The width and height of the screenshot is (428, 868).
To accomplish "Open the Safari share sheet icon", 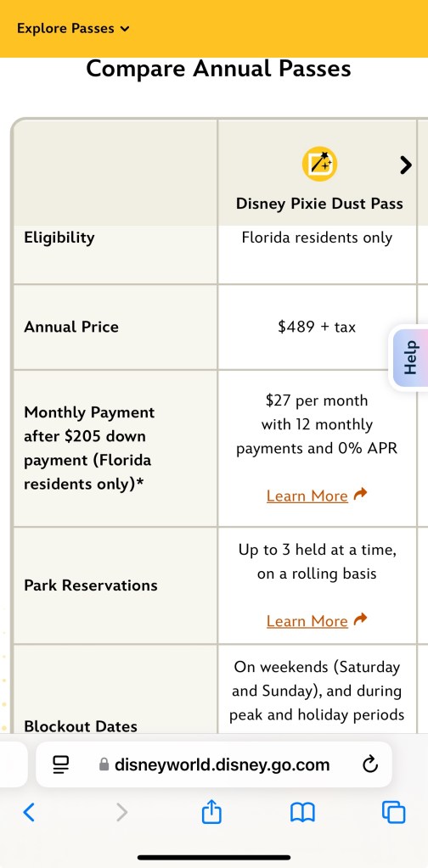I will coord(211,811).
